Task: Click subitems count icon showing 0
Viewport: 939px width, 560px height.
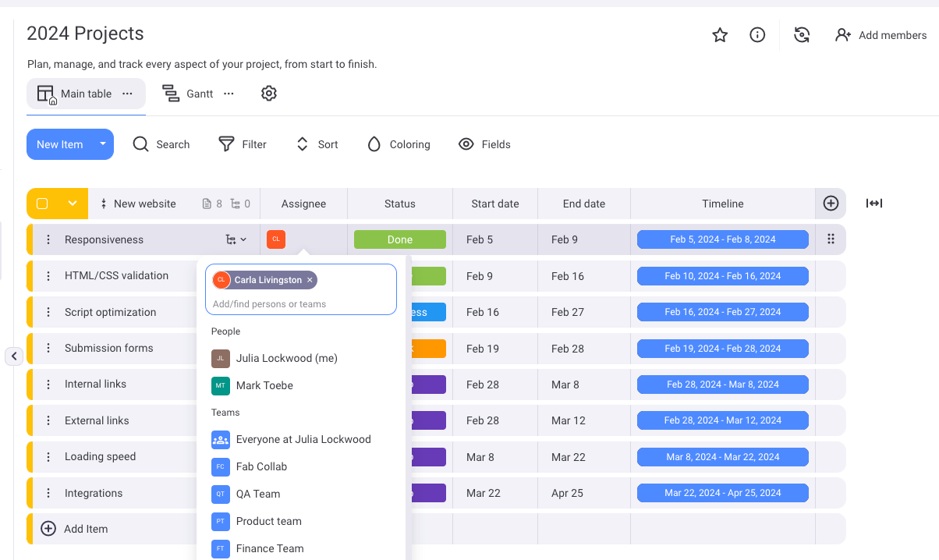Action: (240, 204)
